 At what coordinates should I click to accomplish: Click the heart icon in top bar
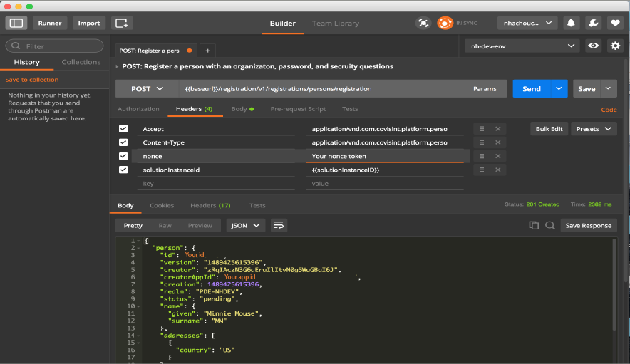click(x=614, y=23)
